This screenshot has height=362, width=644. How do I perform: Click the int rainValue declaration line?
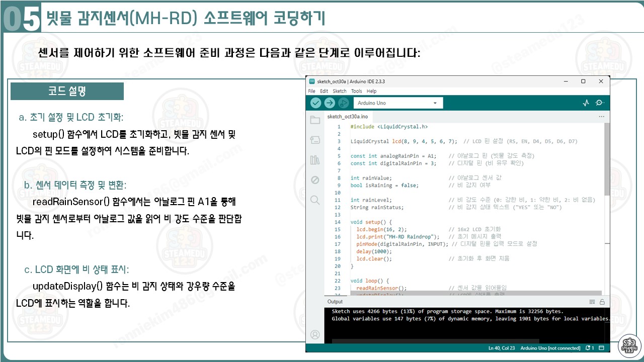pyautogui.click(x=426, y=178)
